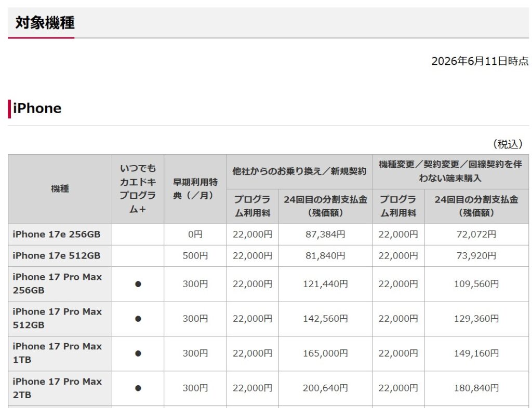Viewport: 532px width, 408px height.
Task: Click the 142,560円 residual value cell
Action: click(x=325, y=319)
